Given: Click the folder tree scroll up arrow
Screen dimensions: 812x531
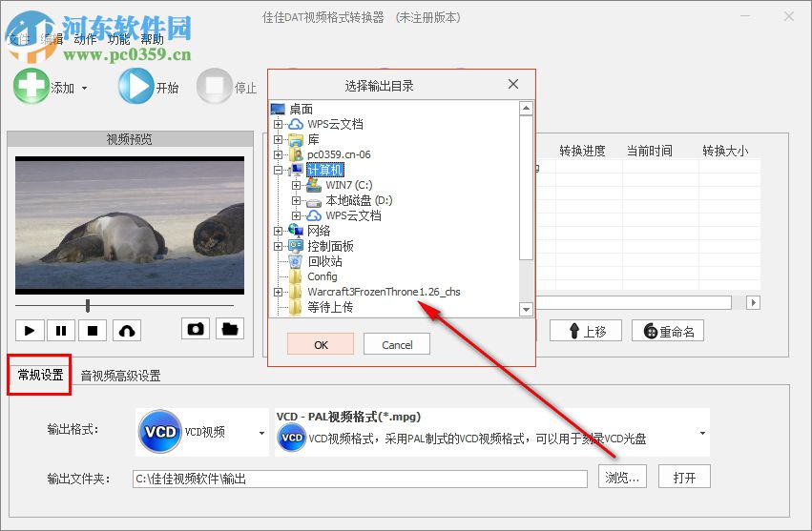Looking at the screenshot, I should tap(526, 108).
